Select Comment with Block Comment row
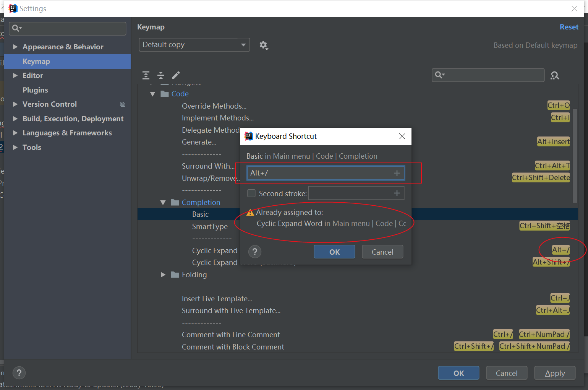 pyautogui.click(x=357, y=347)
